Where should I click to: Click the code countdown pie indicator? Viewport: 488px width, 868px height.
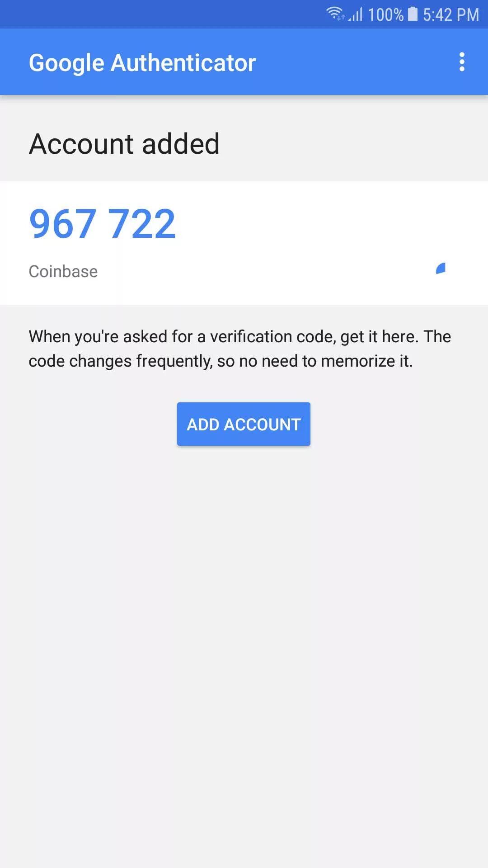(x=441, y=269)
